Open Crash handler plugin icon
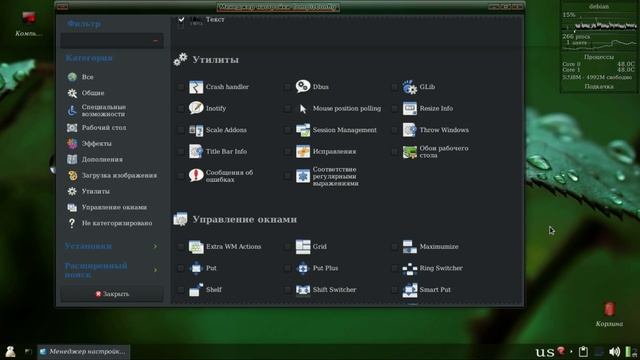Image resolution: width=640 pixels, height=360 pixels. (x=196, y=87)
